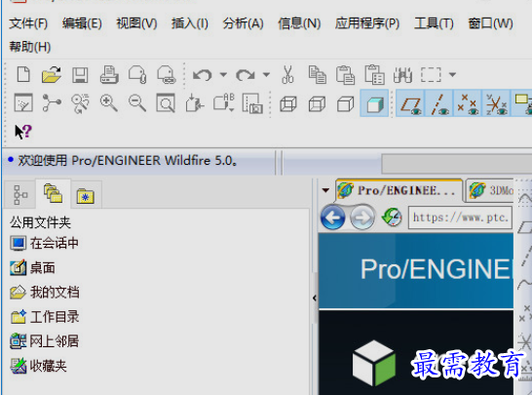Select the 3DMo browser tab

tap(490, 190)
